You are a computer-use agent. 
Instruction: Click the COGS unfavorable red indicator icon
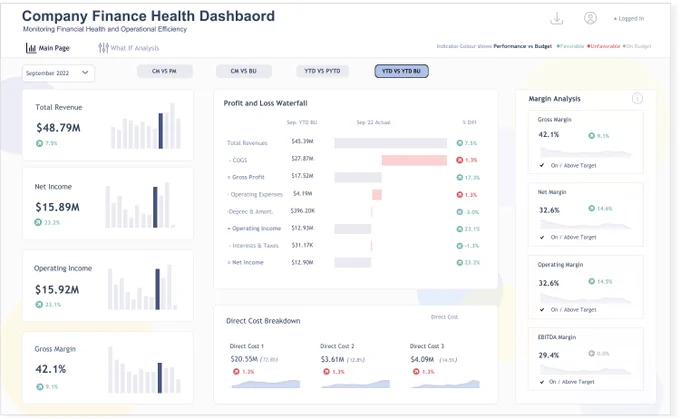460,160
